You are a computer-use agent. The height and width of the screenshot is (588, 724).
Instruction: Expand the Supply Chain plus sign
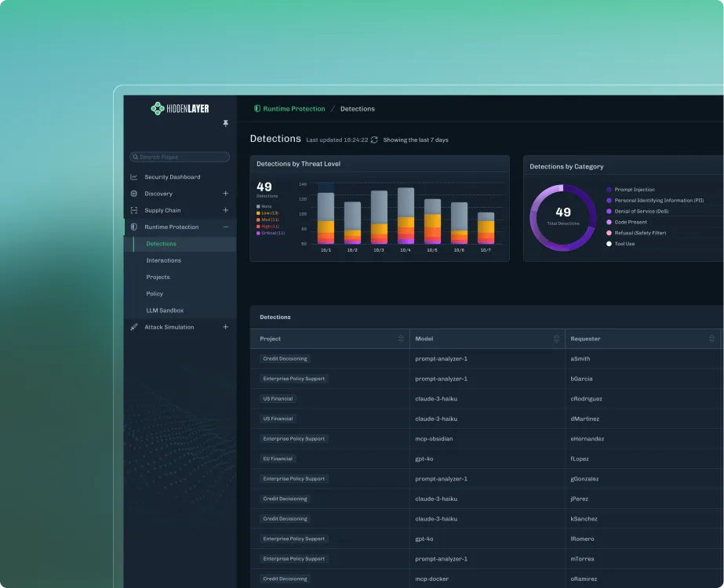pos(225,210)
